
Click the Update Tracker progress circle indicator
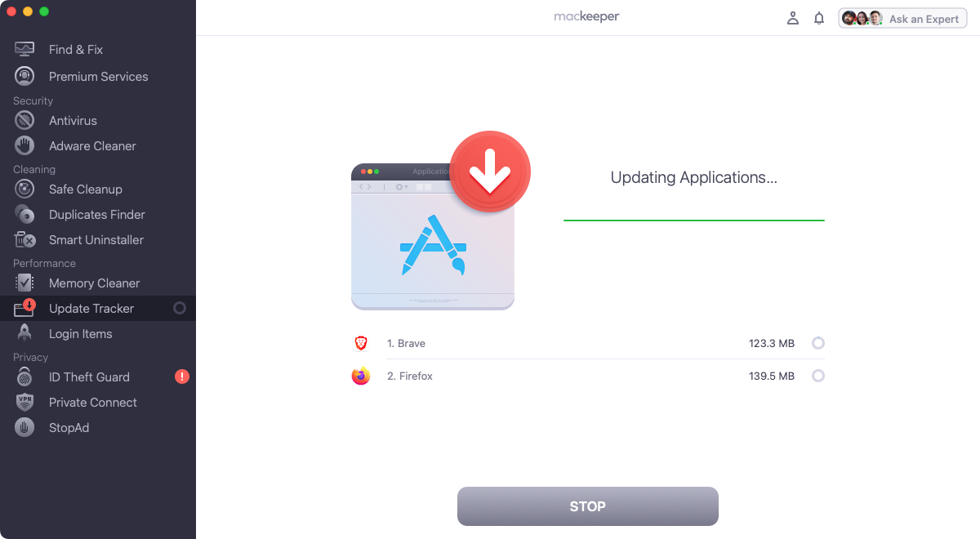point(180,308)
